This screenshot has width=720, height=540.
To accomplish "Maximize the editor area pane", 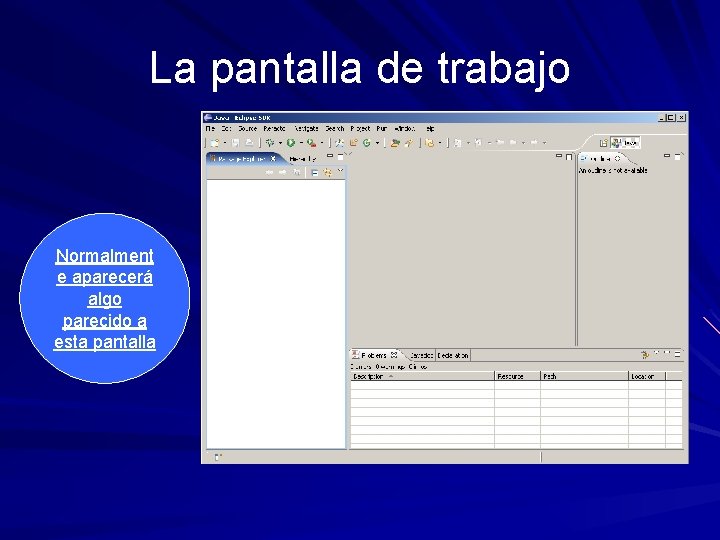I will pyautogui.click(x=569, y=157).
